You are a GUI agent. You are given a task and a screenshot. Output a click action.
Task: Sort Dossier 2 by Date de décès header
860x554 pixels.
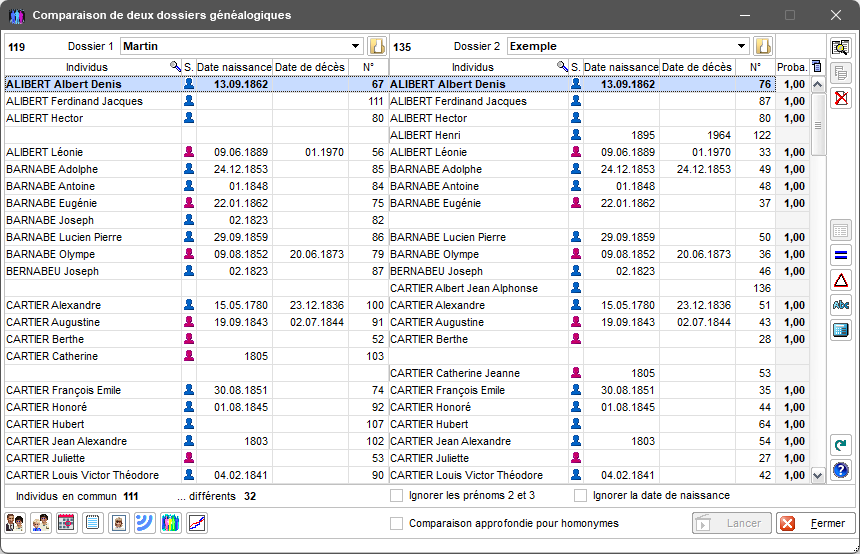pos(697,67)
